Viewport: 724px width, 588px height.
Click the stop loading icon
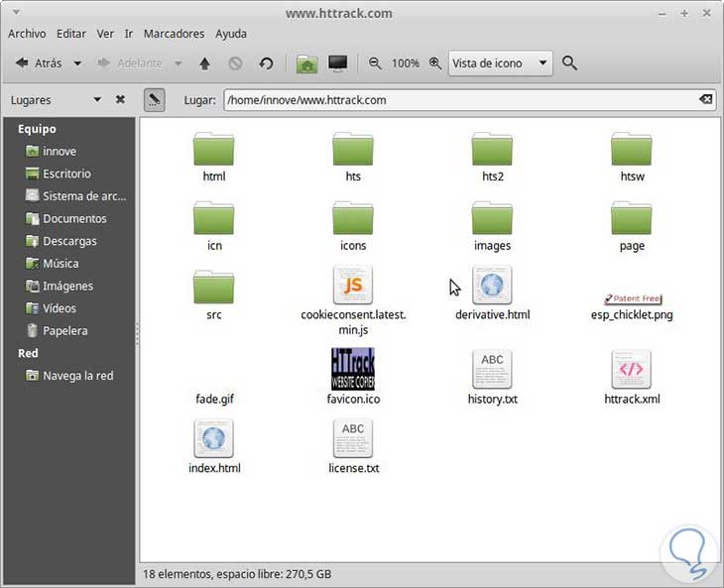click(x=235, y=63)
